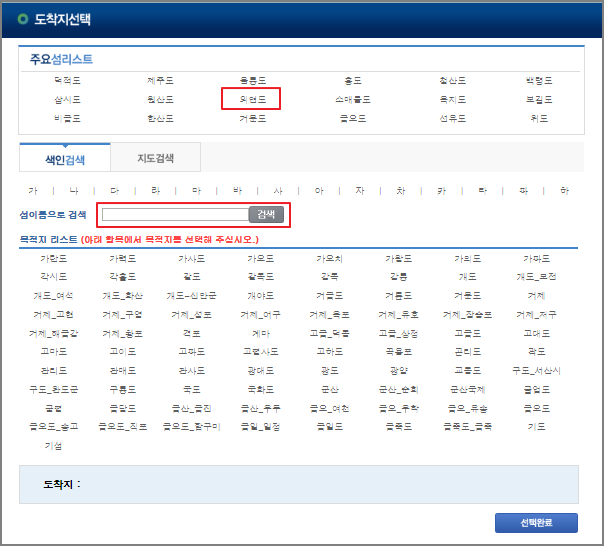Select destination 관매도
This screenshot has height=546, width=604.
122,370
